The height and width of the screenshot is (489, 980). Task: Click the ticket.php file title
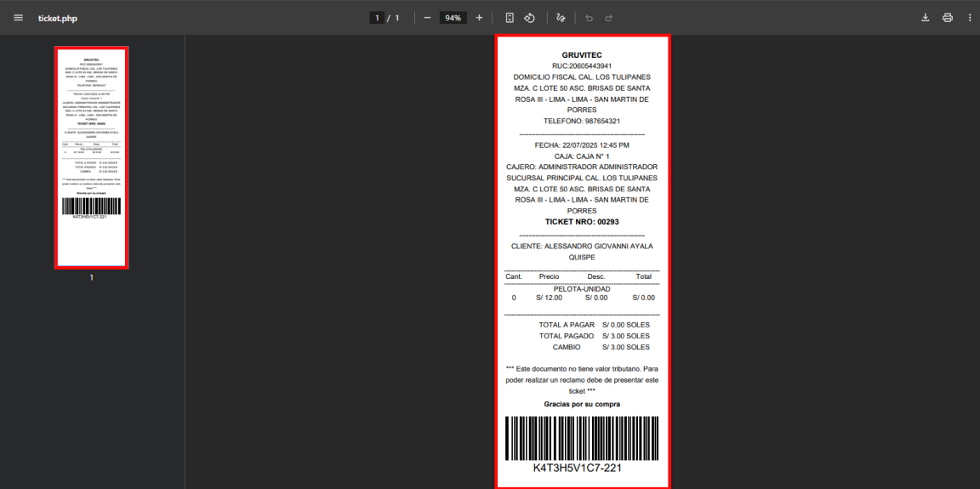point(57,18)
